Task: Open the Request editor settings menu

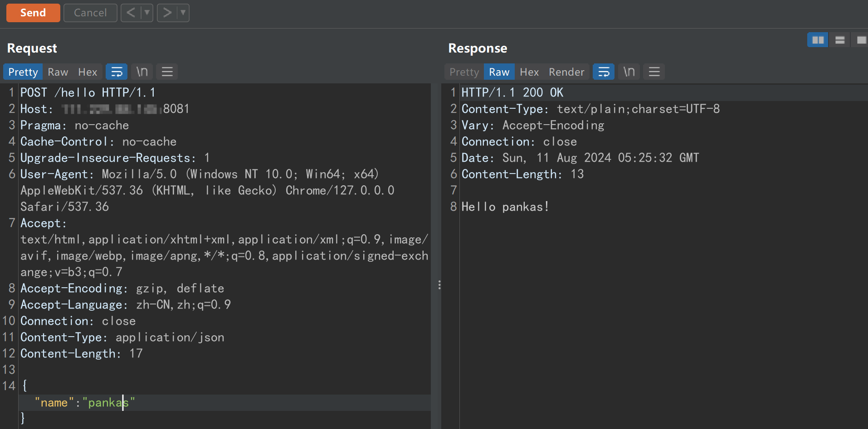Action: point(167,71)
